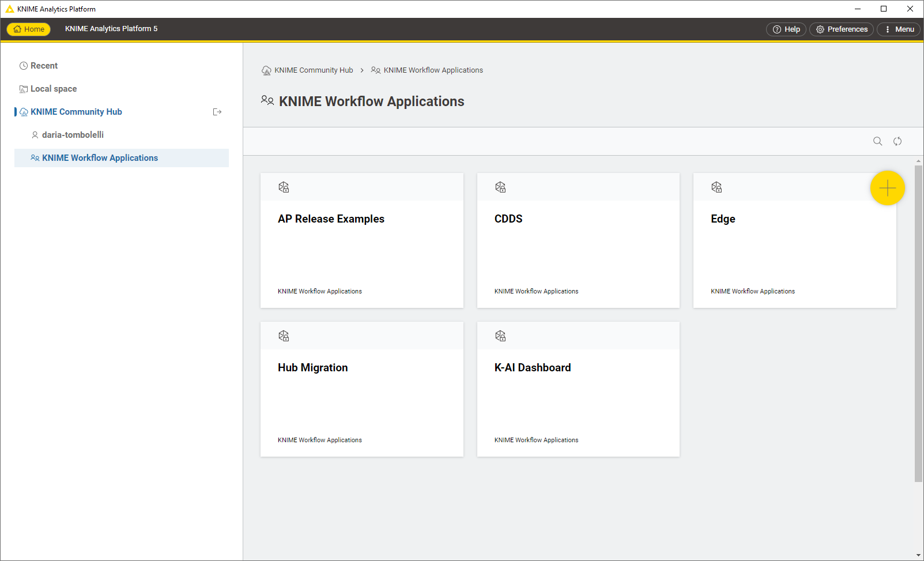Go to KNIME Community Hub breadcrumb

coord(313,70)
